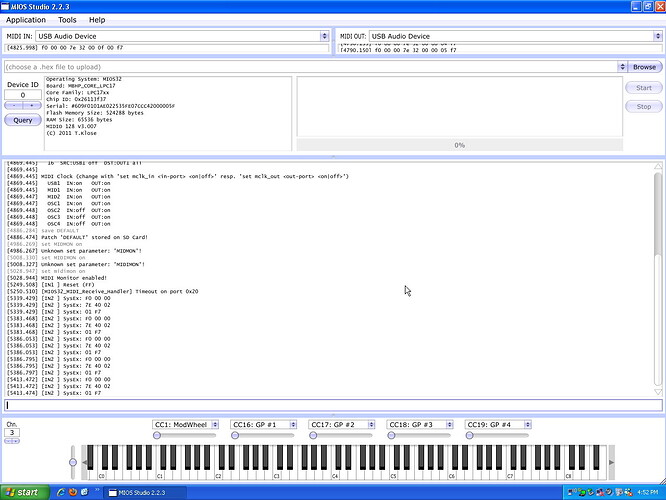Click the Start upload button
Image resolution: width=666 pixels, height=500 pixels.
643,88
